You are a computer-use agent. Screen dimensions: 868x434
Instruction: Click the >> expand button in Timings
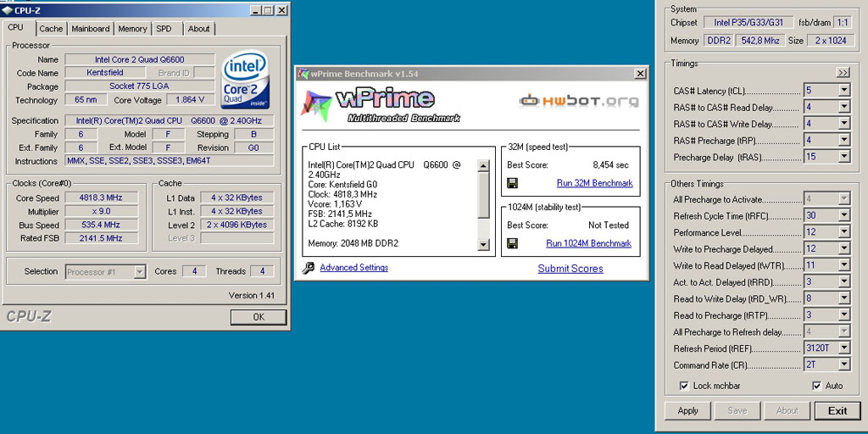(843, 73)
